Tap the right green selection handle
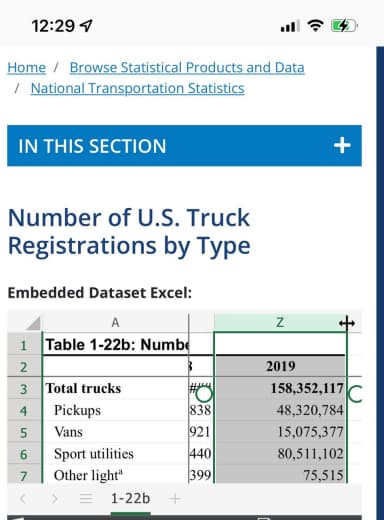 coord(355,394)
